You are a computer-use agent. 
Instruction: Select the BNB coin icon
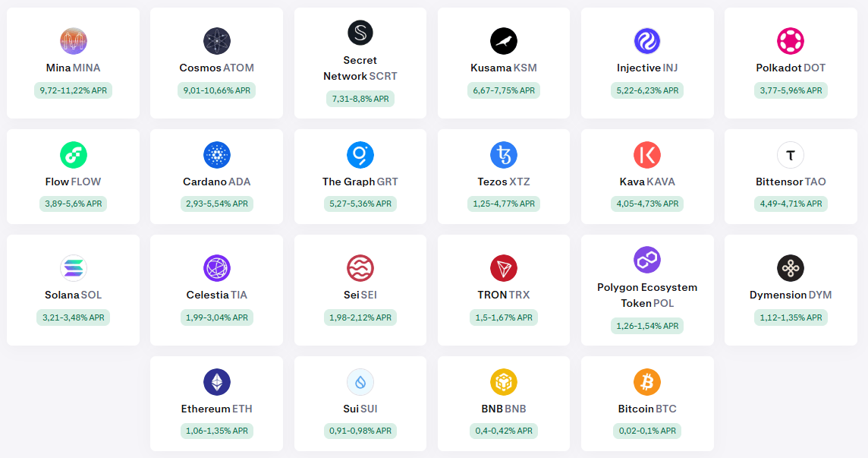click(503, 382)
